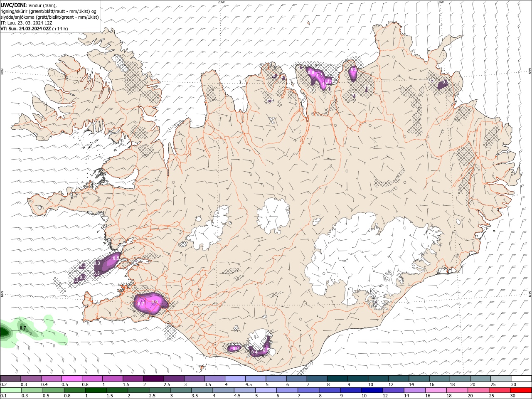Click the snow-scale swatch starting at 0.2
532x399 pixels.
click(10, 379)
